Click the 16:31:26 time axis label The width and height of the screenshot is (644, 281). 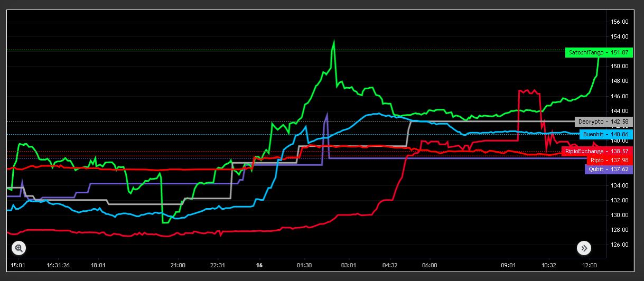(x=59, y=265)
